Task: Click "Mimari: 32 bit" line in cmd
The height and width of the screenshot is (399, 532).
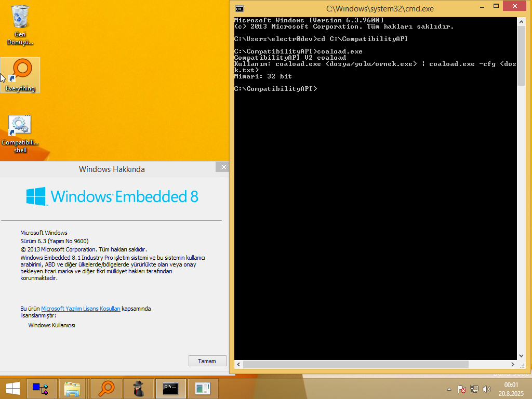Action: click(263, 76)
